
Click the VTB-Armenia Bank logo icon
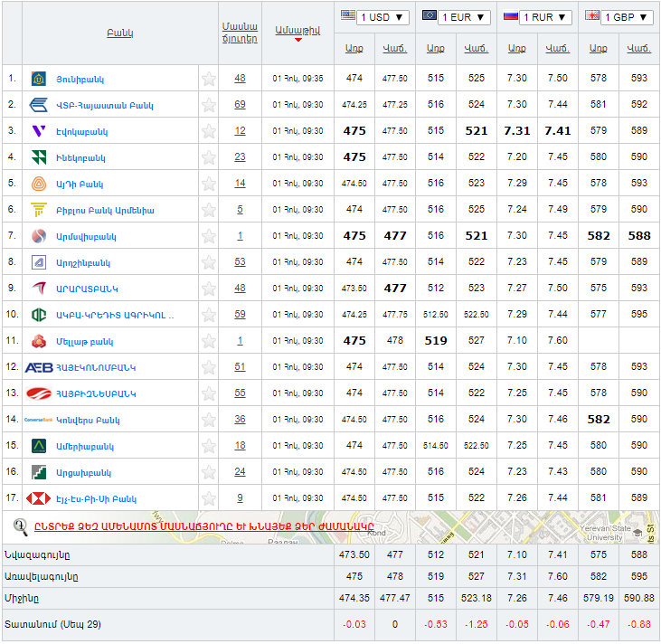click(39, 105)
